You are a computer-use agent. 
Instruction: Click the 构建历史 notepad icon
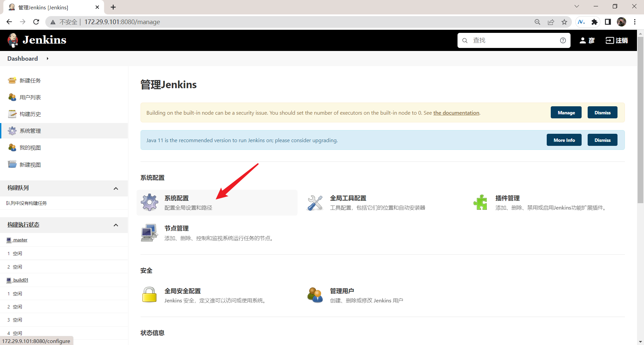click(12, 114)
